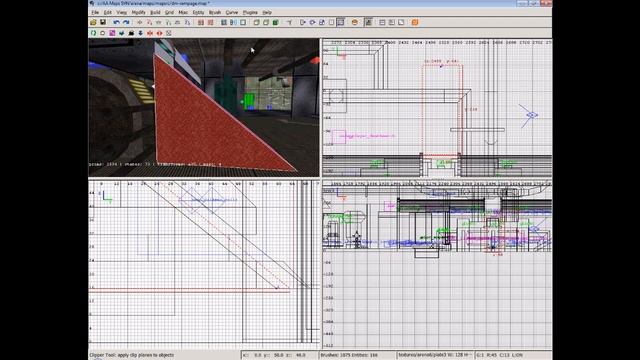Viewport: 640px width, 360px height.
Task: Open the Curve menu
Action: pyautogui.click(x=231, y=13)
